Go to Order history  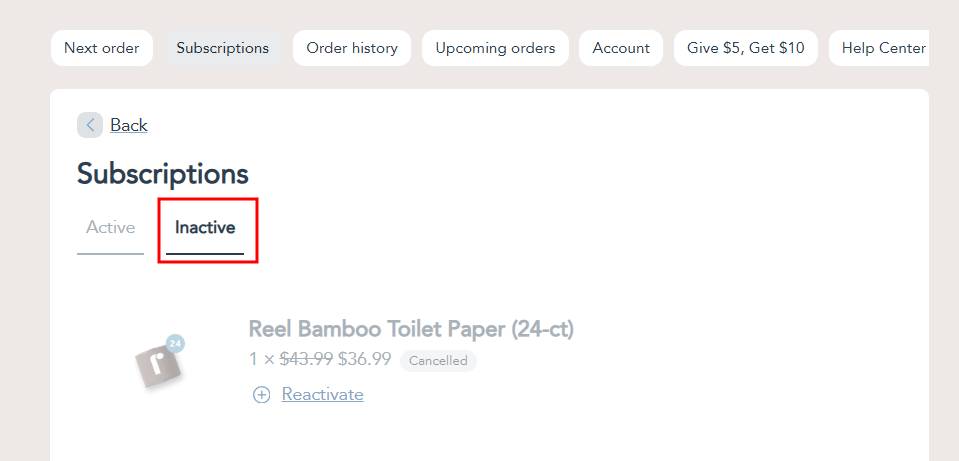pos(352,48)
